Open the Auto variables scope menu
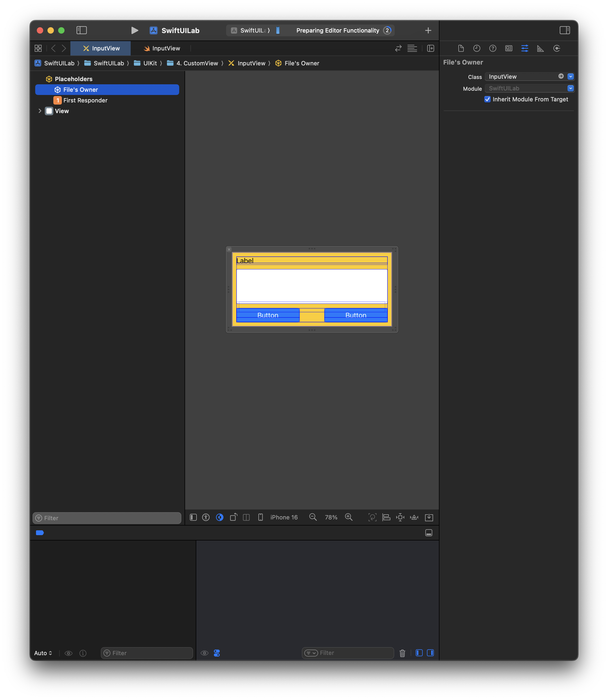Screen dimensions: 608x700 point(43,653)
